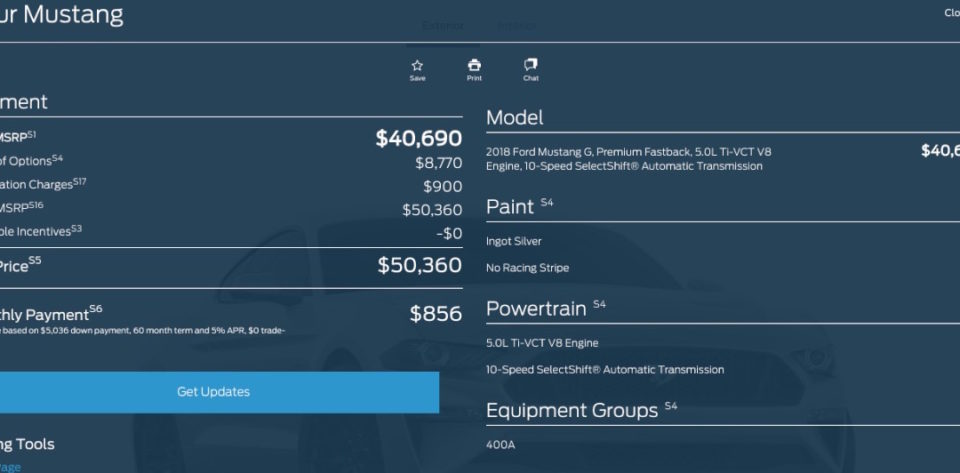The image size is (960, 473).
Task: Click the large $50,360 net price
Action: [419, 265]
